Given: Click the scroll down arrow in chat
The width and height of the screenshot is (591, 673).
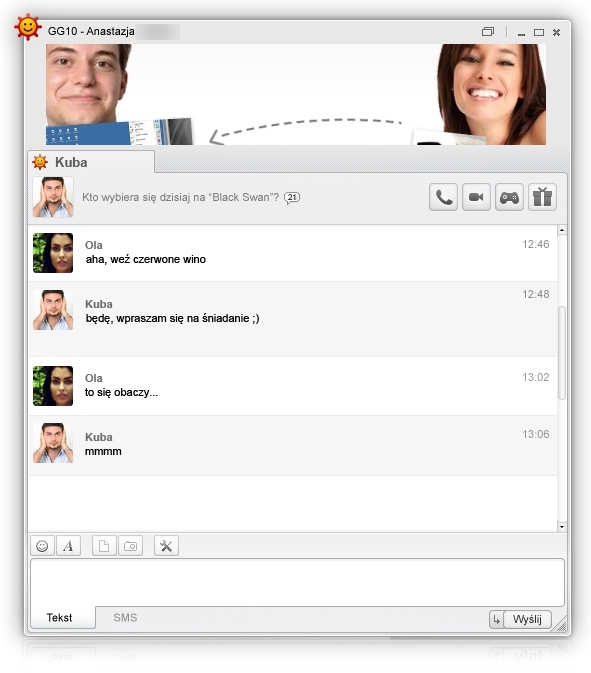Looking at the screenshot, I should pos(562,527).
